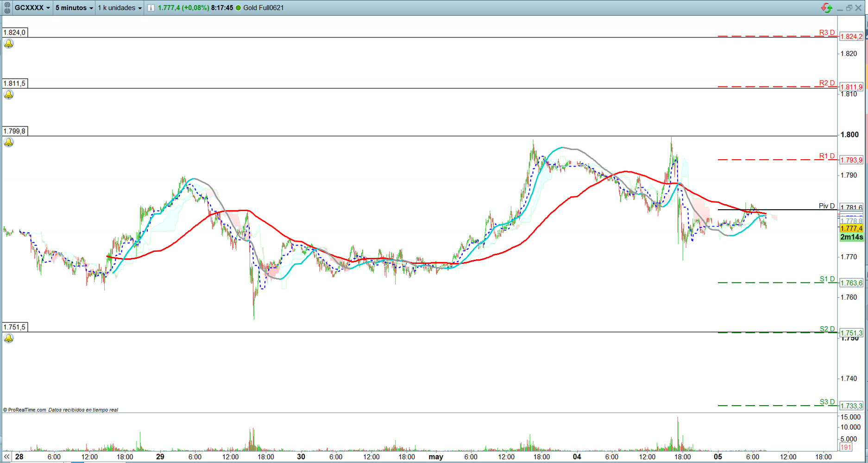The height and width of the screenshot is (463, 868).
Task: Click the chain link icon beside GCXXXX
Action: coord(7,8)
